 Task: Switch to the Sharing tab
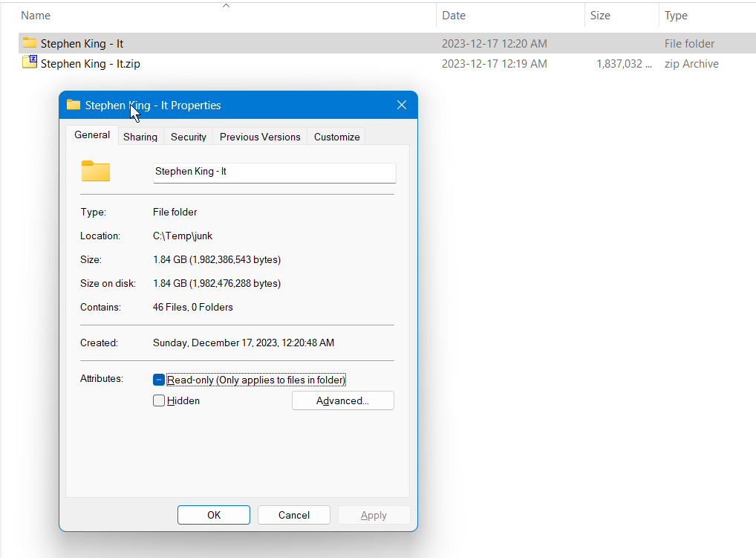[140, 137]
